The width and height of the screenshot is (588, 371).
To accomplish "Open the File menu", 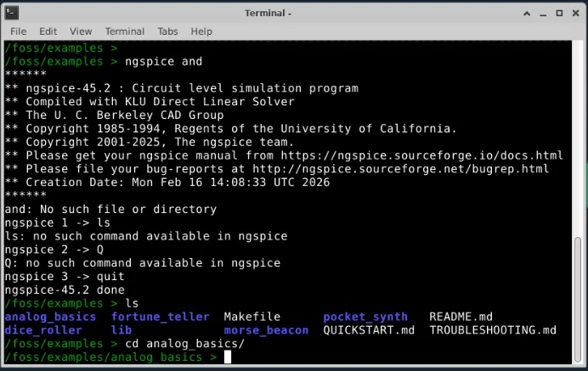I will coord(18,31).
